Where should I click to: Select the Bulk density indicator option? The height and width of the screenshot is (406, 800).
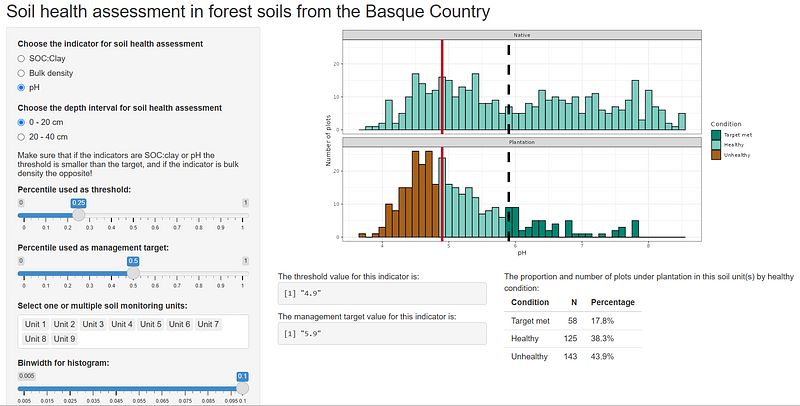coord(21,73)
